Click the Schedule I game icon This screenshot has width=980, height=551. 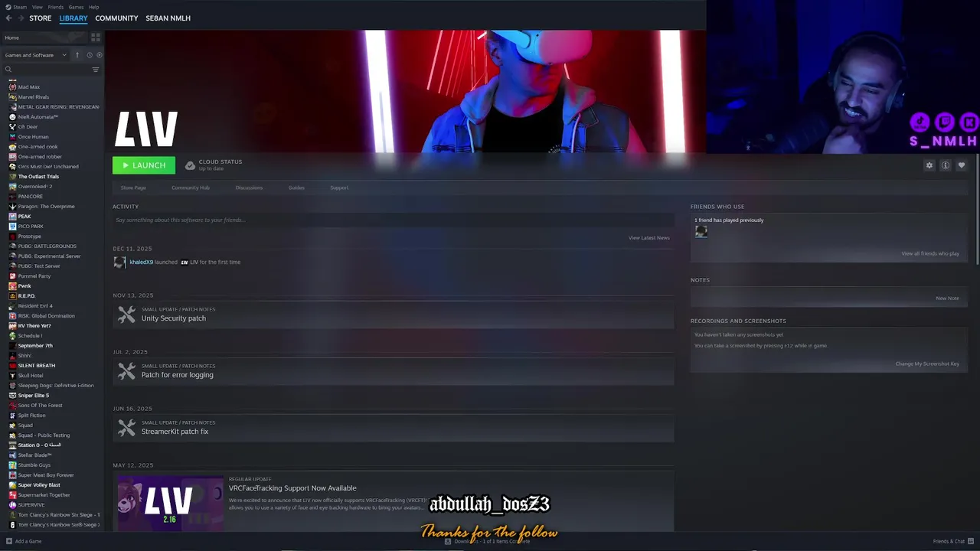(x=12, y=336)
